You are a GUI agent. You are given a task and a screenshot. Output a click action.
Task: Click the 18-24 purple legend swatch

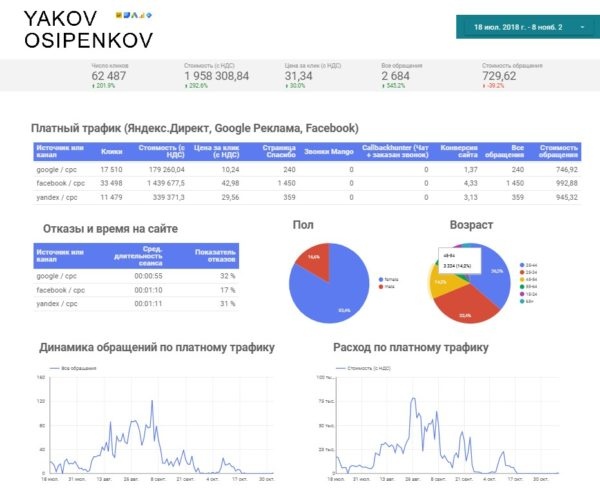[522, 294]
